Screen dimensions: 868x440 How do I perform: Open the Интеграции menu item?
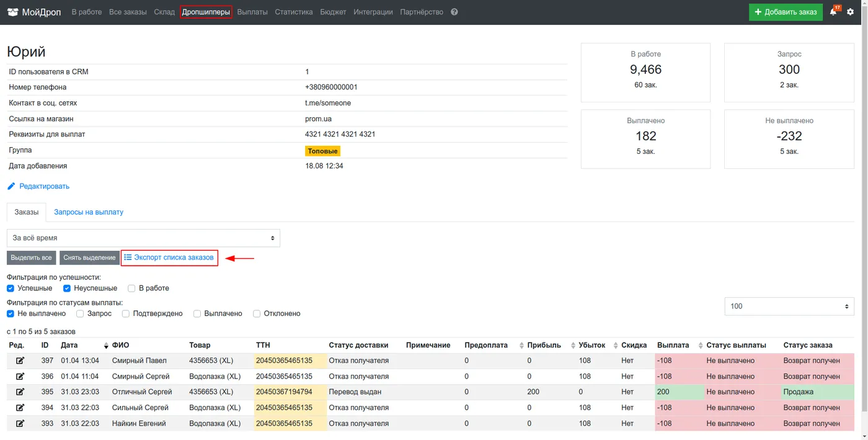(373, 12)
